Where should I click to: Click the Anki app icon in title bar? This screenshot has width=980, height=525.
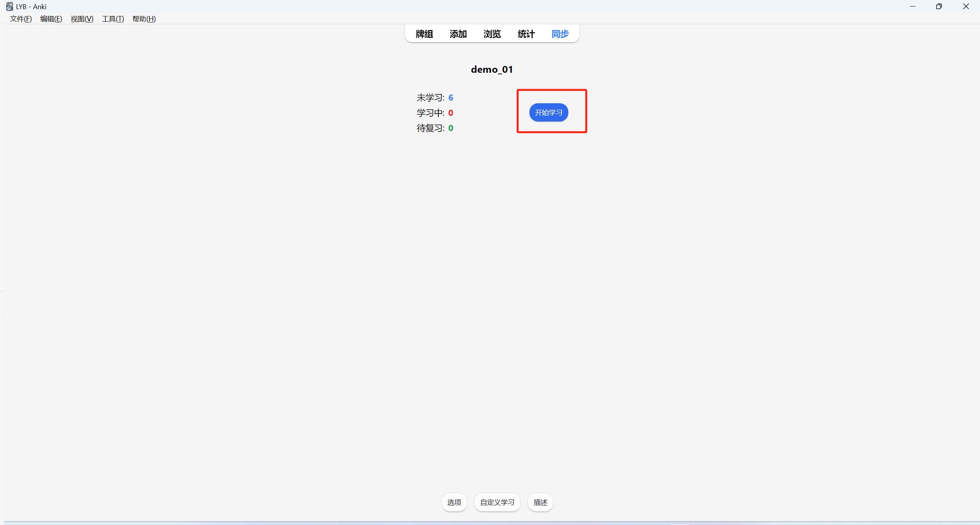click(9, 6)
